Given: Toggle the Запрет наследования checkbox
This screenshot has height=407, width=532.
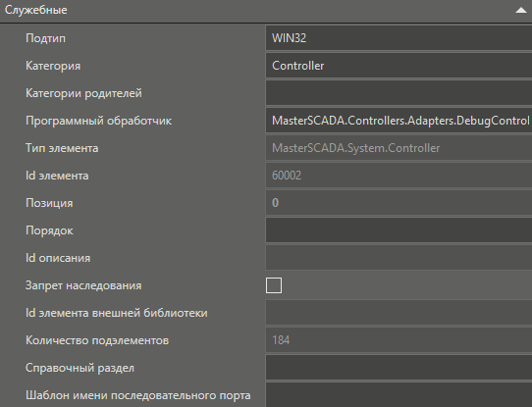Looking at the screenshot, I should [x=274, y=285].
